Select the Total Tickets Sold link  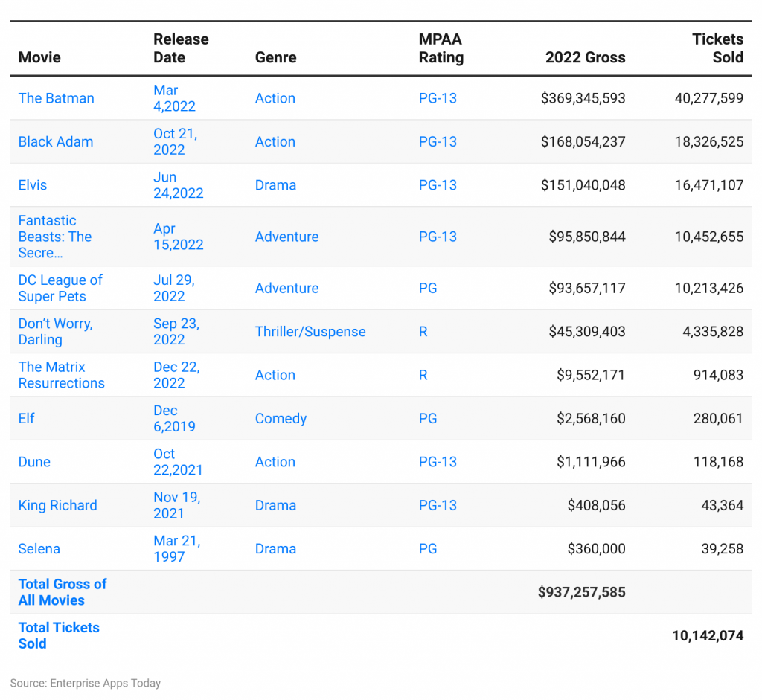[58, 635]
